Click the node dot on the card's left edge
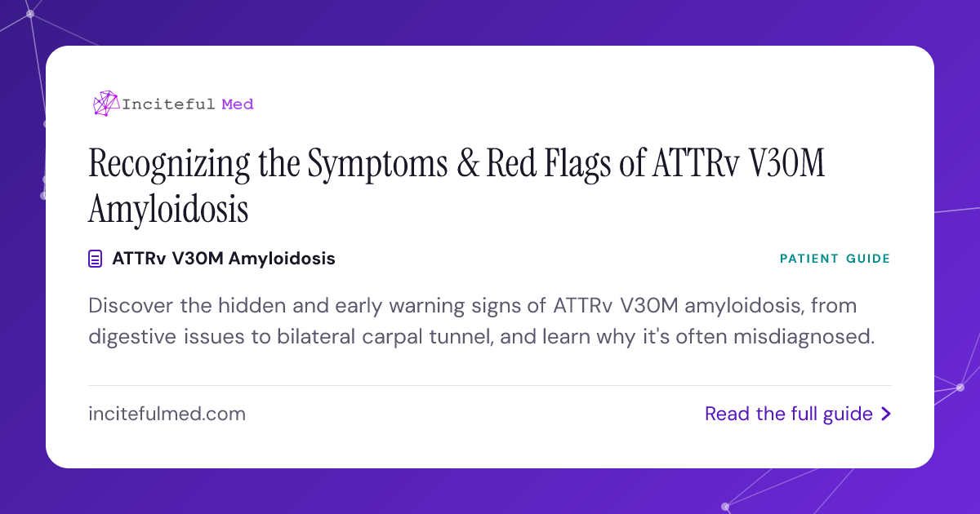The image size is (980, 514). point(43,195)
